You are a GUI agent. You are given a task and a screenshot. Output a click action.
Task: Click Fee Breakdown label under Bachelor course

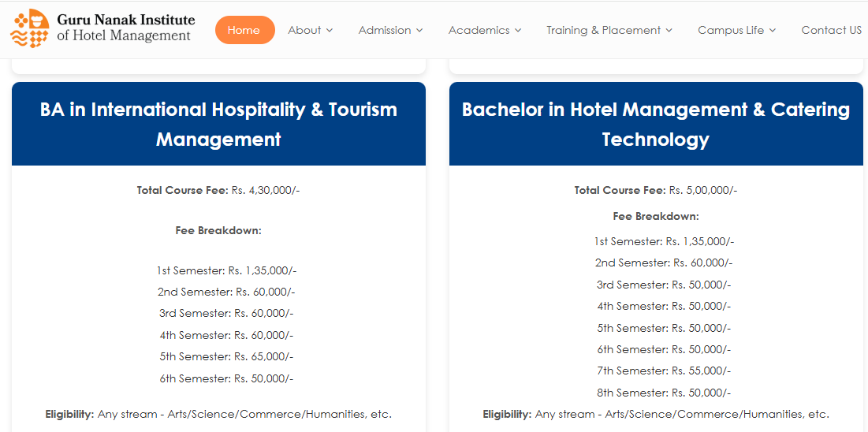[x=656, y=216]
